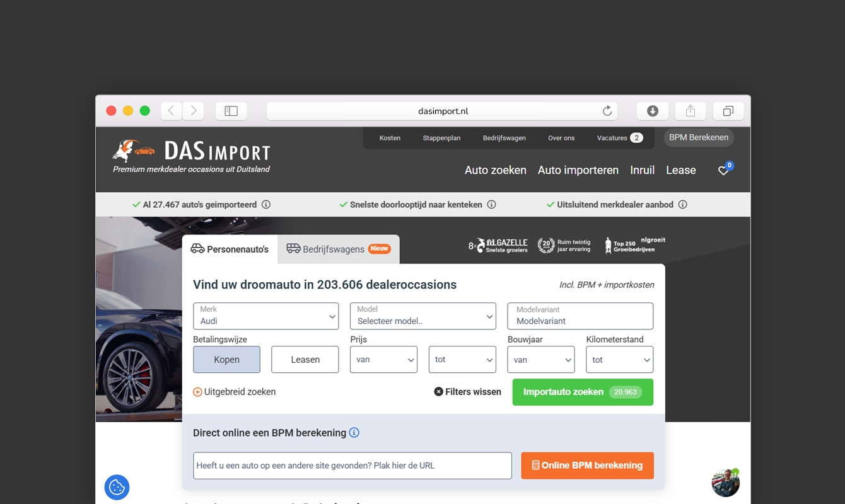Open Auto importeren menu item
The height and width of the screenshot is (504, 845).
click(x=578, y=170)
